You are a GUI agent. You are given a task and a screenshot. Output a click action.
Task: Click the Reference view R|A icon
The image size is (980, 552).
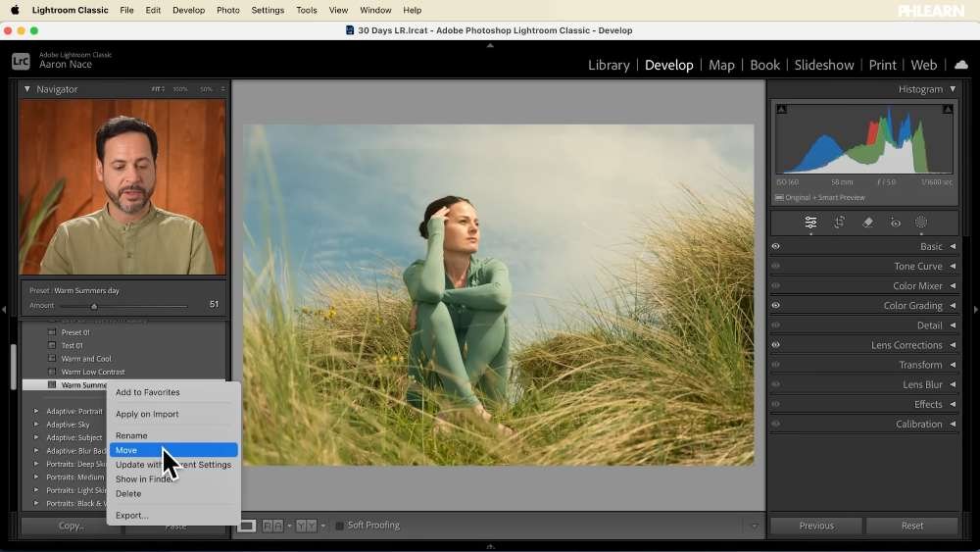click(x=272, y=526)
